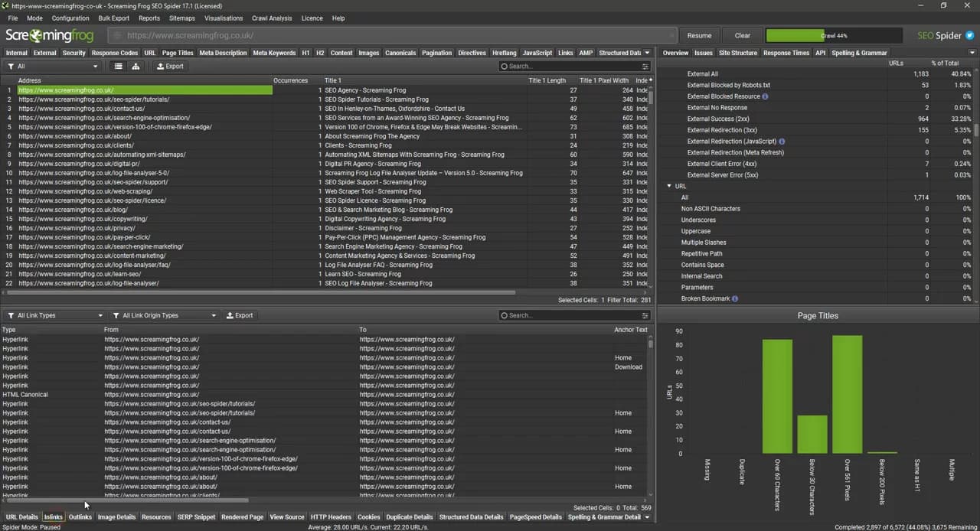
Task: Open All Link Origin Types dropdown
Action: click(164, 315)
